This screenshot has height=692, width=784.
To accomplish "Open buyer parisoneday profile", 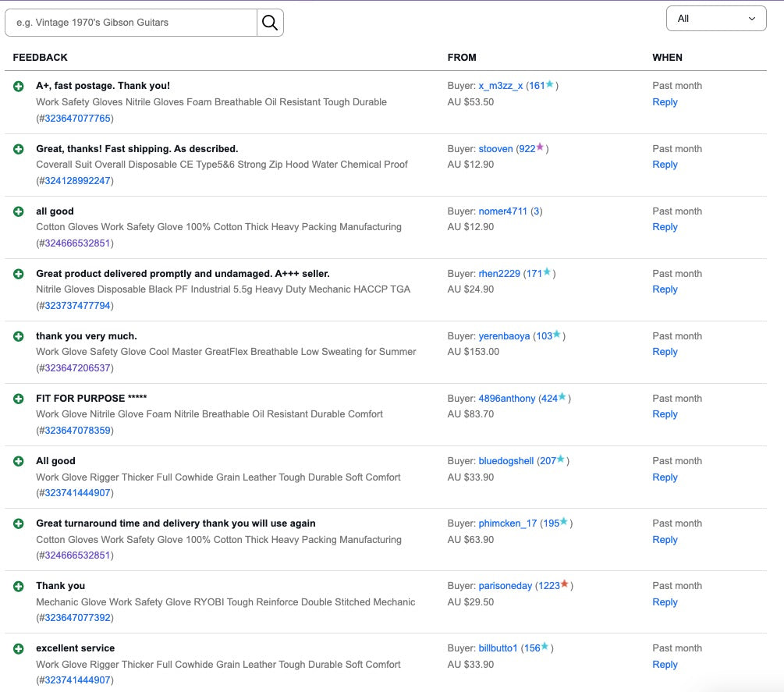I will [505, 585].
